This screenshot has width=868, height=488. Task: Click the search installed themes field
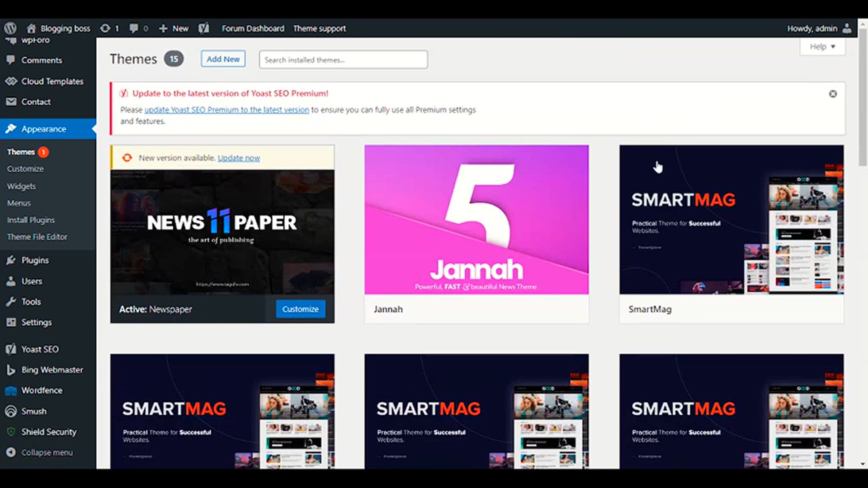[x=343, y=59]
